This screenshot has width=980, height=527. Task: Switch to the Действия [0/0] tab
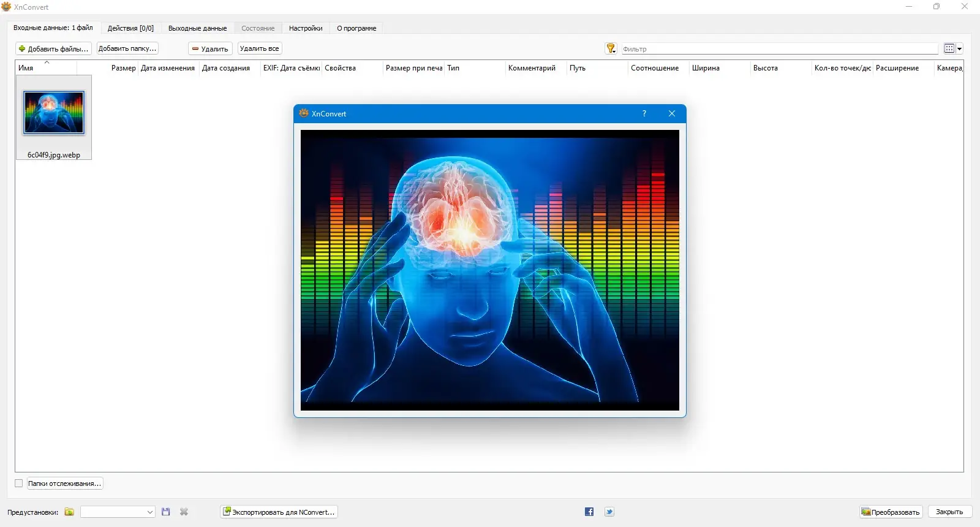point(130,28)
